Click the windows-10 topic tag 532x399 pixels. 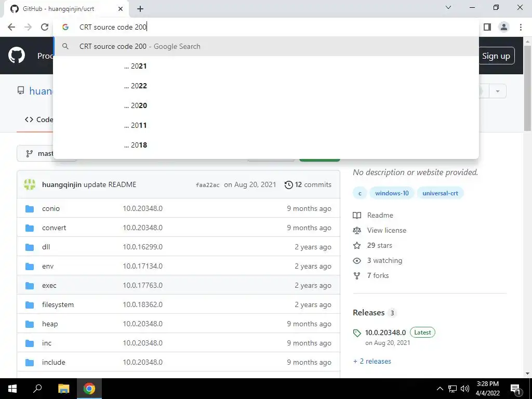tap(392, 193)
